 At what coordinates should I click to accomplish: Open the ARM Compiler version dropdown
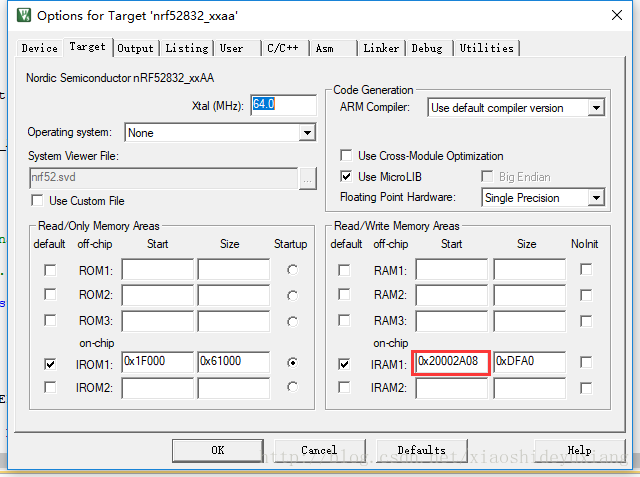click(x=596, y=108)
